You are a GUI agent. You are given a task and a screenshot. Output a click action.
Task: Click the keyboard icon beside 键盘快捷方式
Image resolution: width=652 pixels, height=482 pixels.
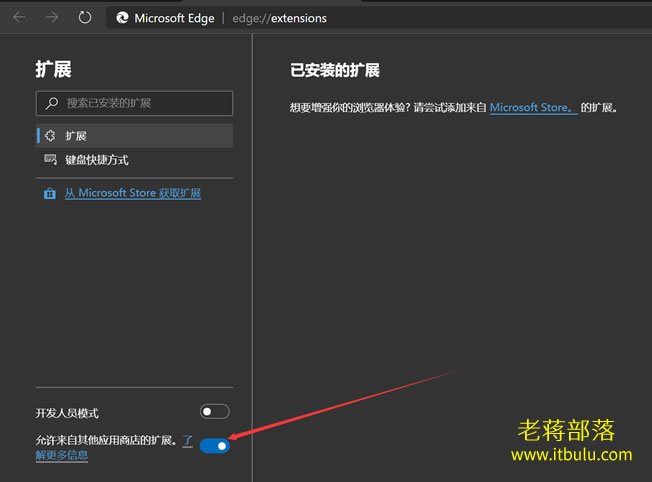click(x=50, y=159)
